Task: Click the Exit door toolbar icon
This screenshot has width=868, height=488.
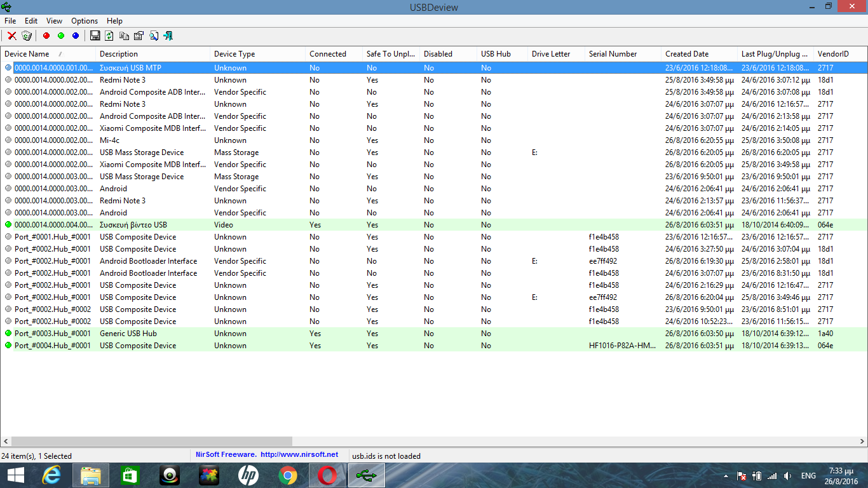Action: click(168, 36)
